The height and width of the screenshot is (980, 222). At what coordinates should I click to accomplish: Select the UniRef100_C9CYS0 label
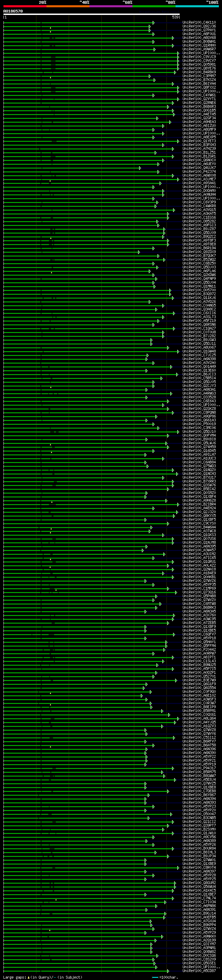(x=199, y=524)
